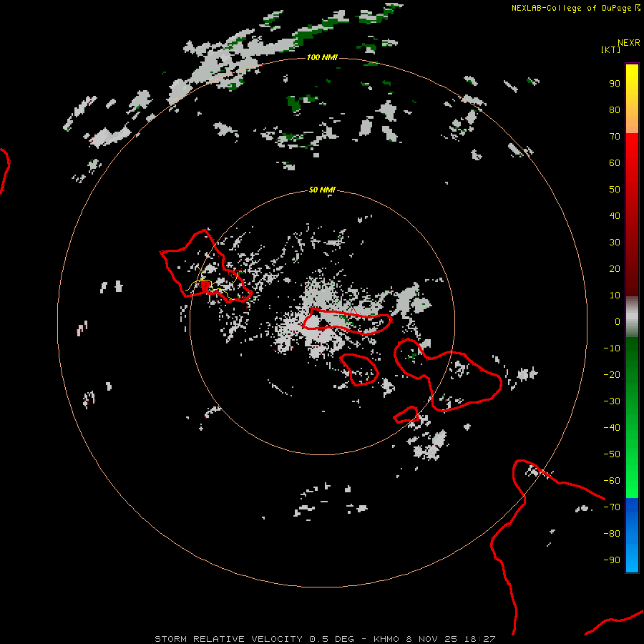644x644 pixels.
Task: Pick the yellow top segment of the color bar
Action: tap(632, 99)
